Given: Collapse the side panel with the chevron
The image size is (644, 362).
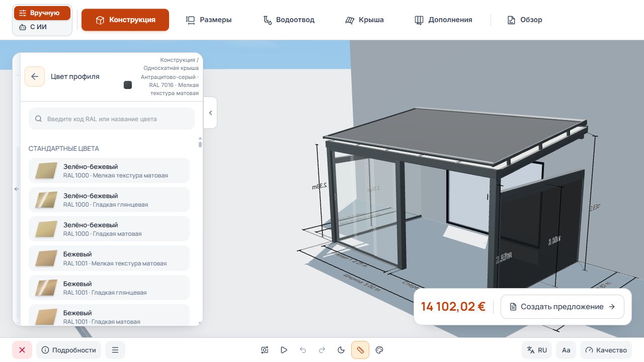Looking at the screenshot, I should click(210, 113).
